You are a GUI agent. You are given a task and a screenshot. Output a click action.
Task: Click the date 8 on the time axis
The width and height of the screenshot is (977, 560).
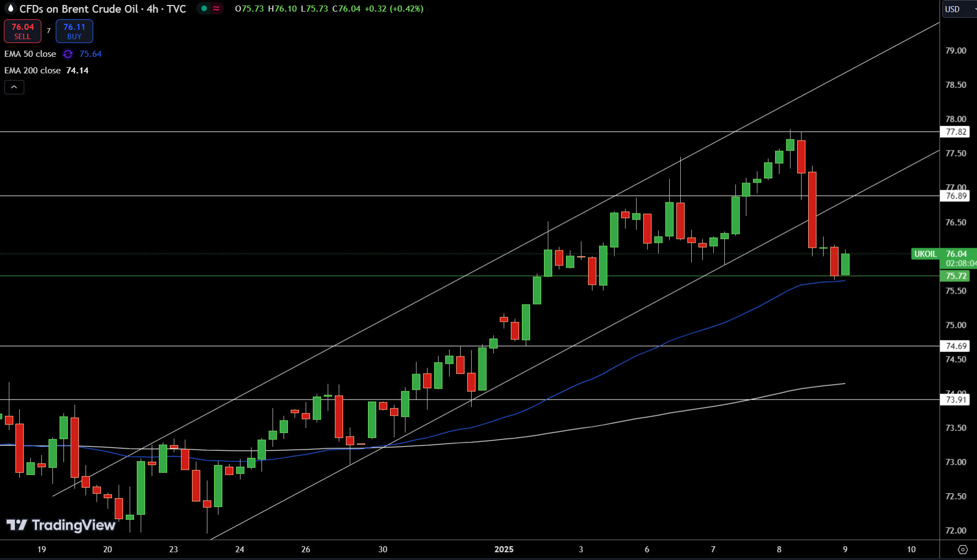point(779,550)
